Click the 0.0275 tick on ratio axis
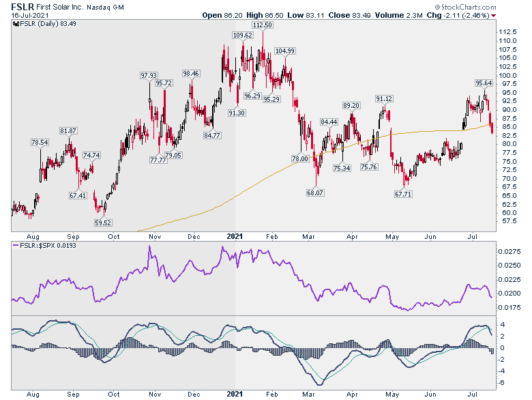This screenshot has width=532, height=400. coord(509,252)
